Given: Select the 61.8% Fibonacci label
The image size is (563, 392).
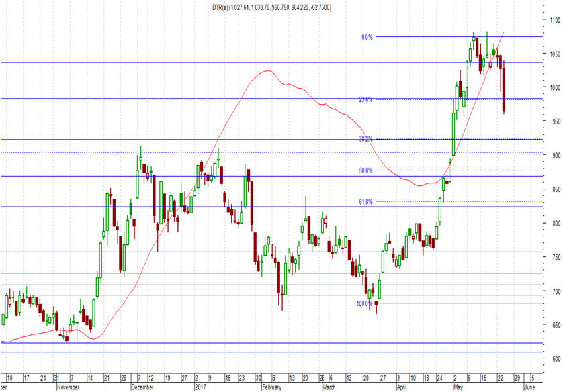Looking at the screenshot, I should coord(365,202).
